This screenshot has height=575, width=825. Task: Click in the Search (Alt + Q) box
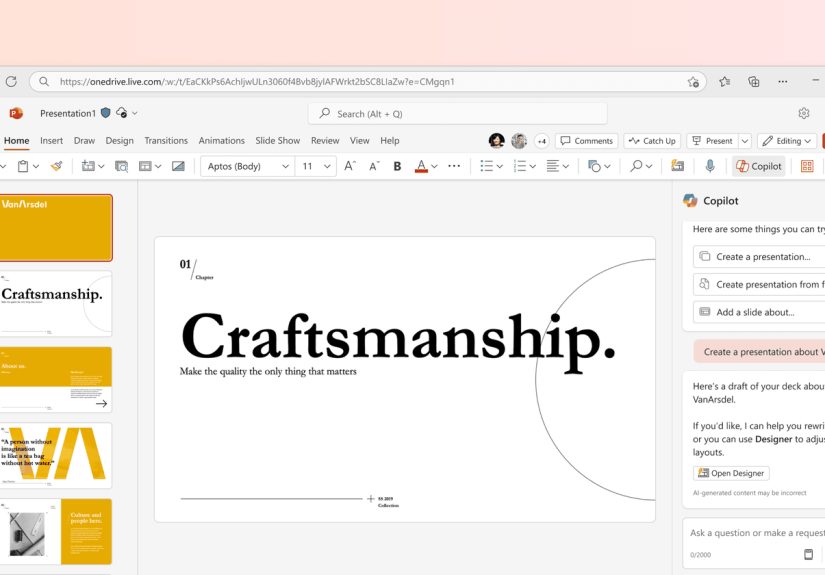coord(457,114)
